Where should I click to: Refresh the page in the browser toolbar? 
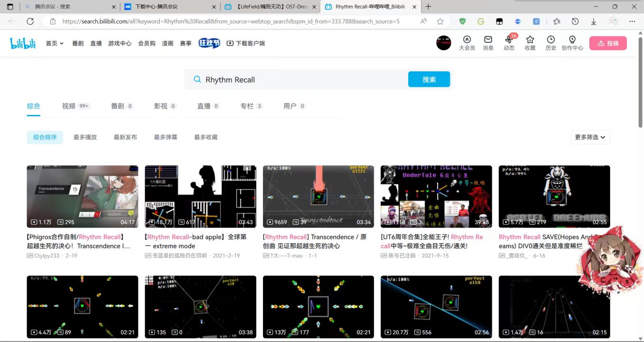click(x=30, y=21)
